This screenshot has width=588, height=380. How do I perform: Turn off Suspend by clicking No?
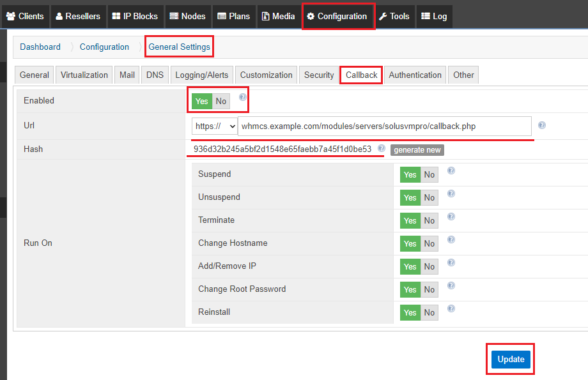pos(429,175)
